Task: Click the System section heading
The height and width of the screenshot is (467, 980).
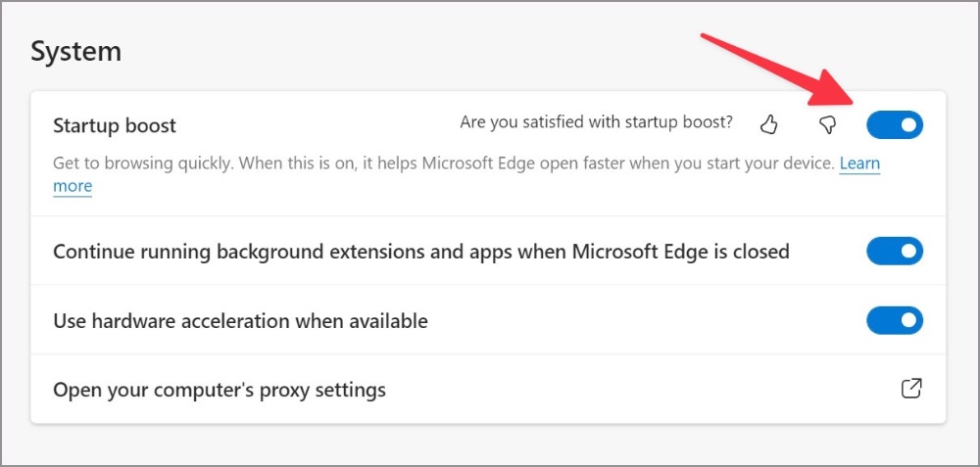Action: pos(76,51)
